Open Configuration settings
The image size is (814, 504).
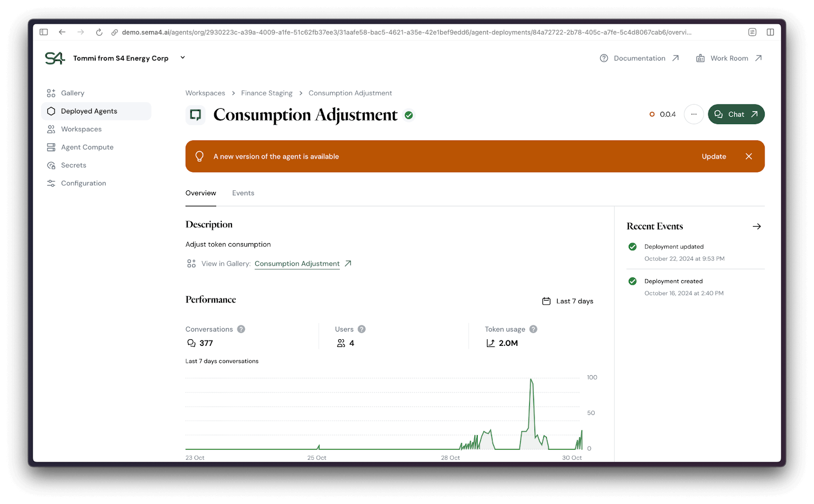[83, 183]
